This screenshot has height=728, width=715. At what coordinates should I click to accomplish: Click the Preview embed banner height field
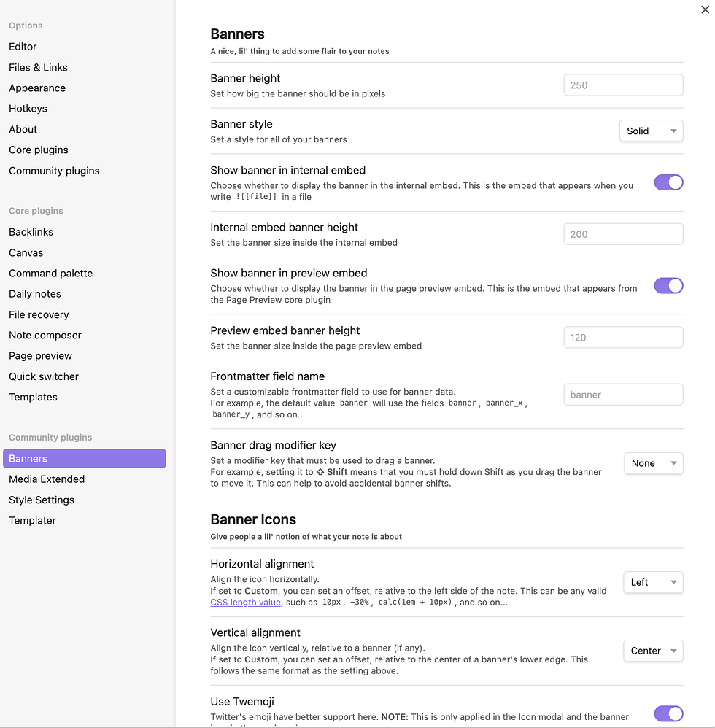pyautogui.click(x=622, y=337)
